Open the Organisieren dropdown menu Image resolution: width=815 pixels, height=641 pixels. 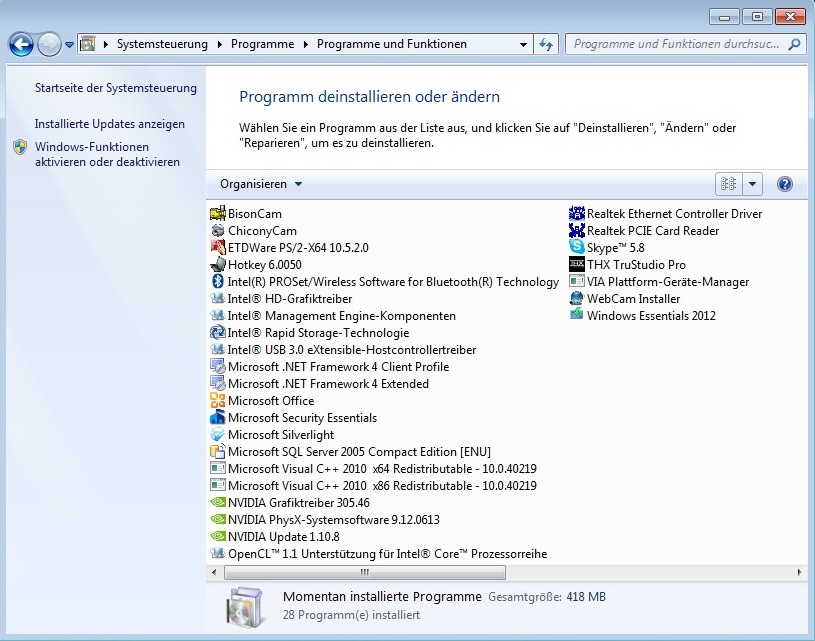coord(261,184)
